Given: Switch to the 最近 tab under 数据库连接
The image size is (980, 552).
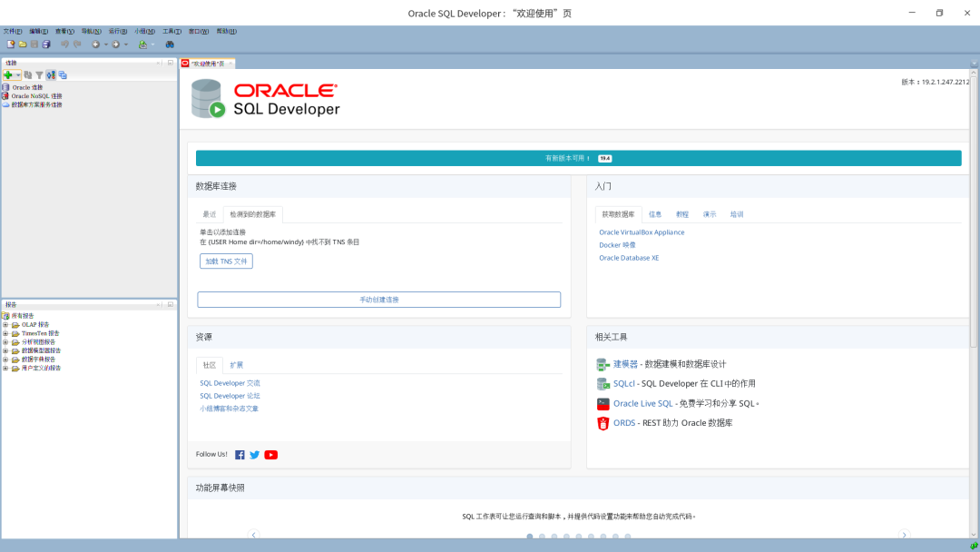Looking at the screenshot, I should pyautogui.click(x=210, y=214).
